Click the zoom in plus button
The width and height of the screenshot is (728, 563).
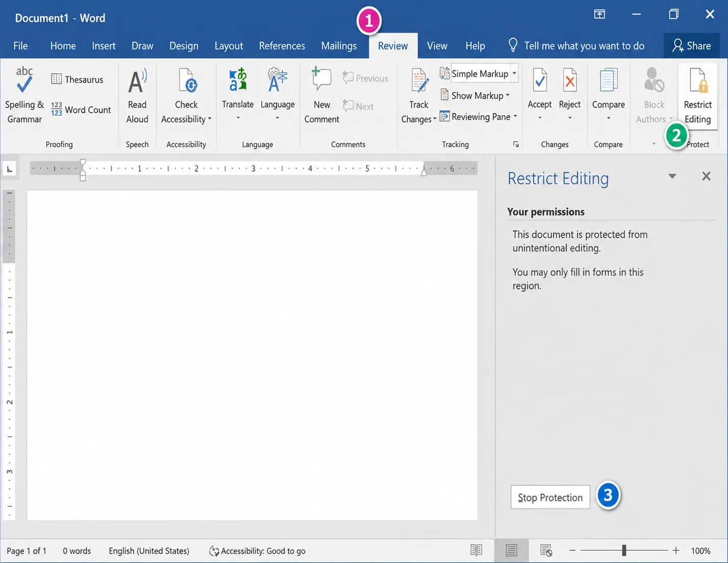pyautogui.click(x=676, y=550)
